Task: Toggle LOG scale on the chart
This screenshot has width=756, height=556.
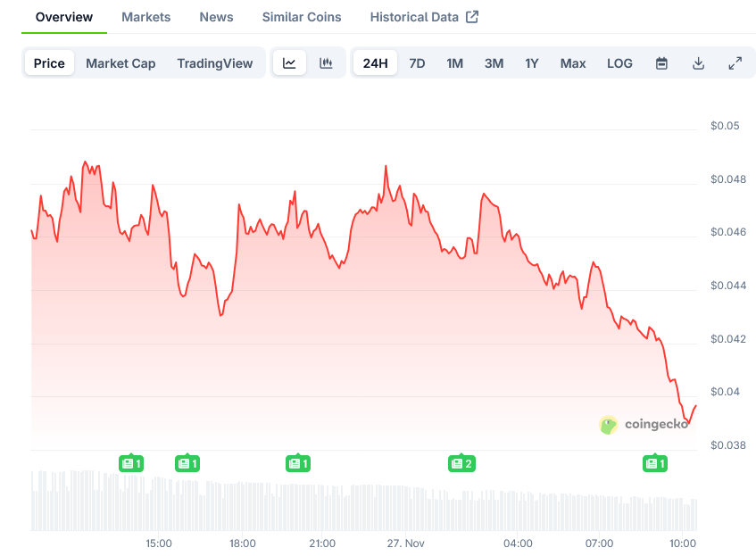Action: (x=619, y=63)
